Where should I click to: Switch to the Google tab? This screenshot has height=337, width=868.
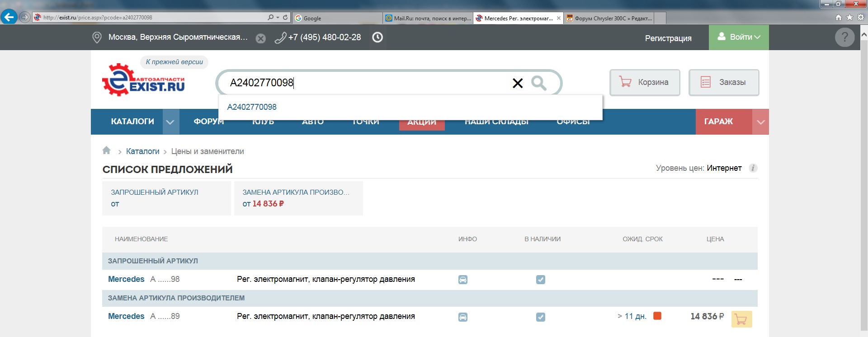(337, 18)
